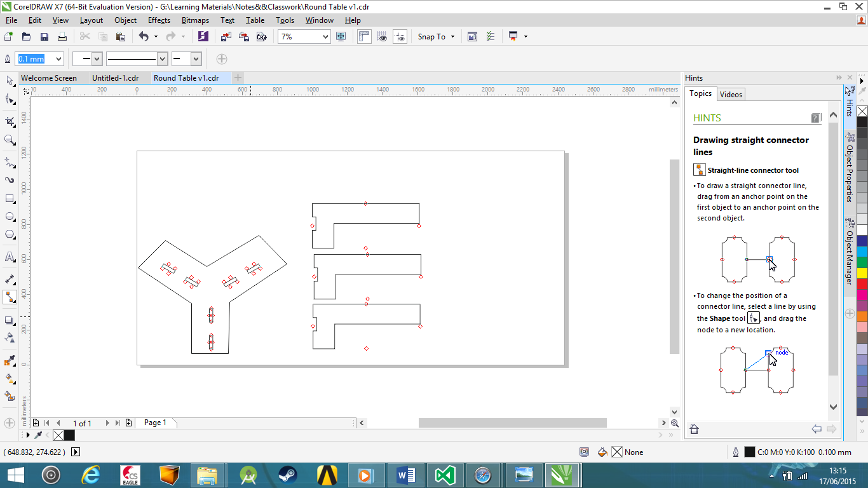
Task: Pick the Interactive Fill tool
Action: 10,378
